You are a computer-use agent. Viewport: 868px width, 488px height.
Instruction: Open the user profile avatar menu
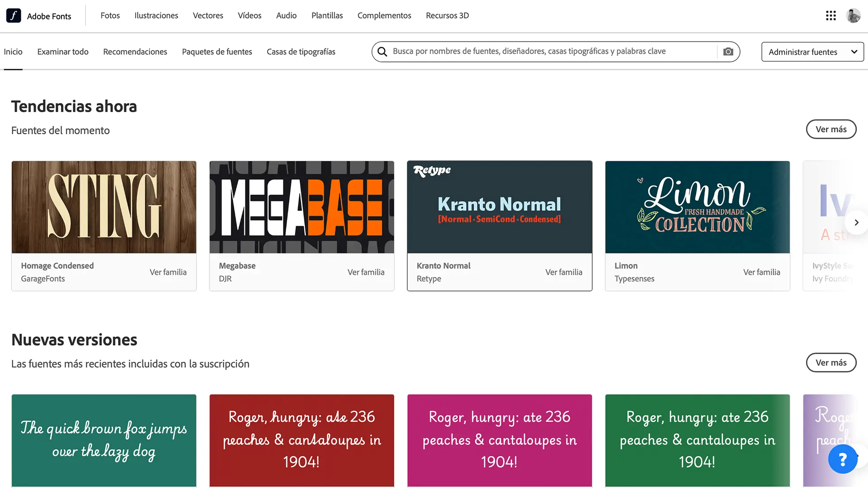point(853,16)
